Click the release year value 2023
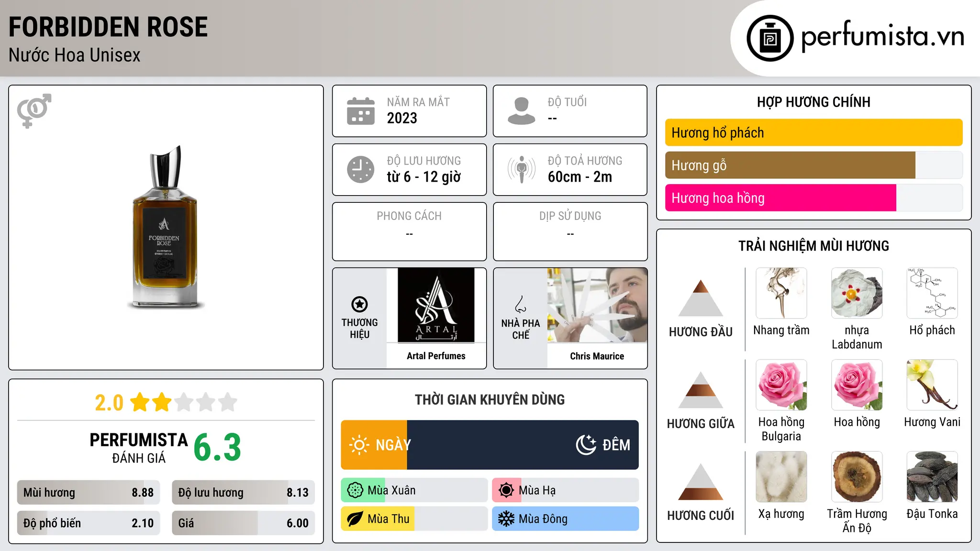 (402, 118)
